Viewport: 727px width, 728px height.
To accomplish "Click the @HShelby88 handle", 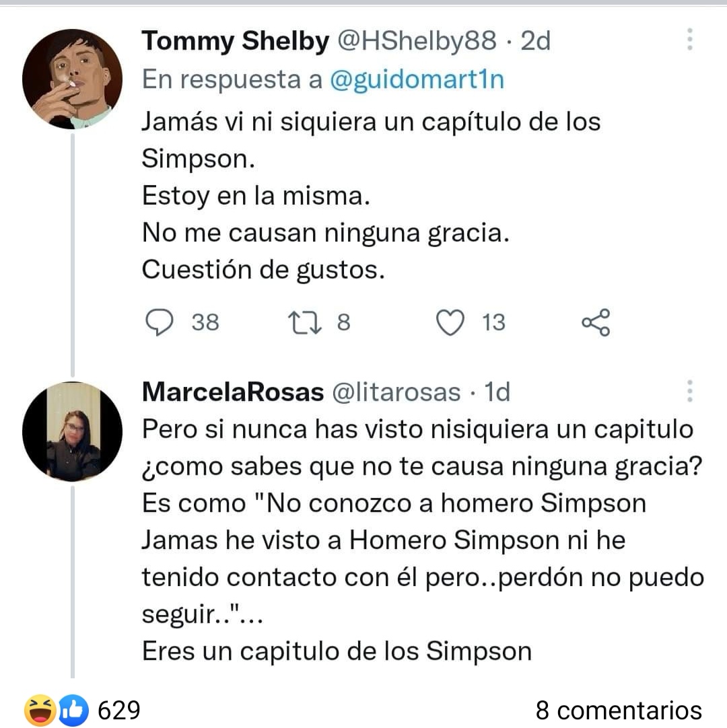I will (417, 41).
